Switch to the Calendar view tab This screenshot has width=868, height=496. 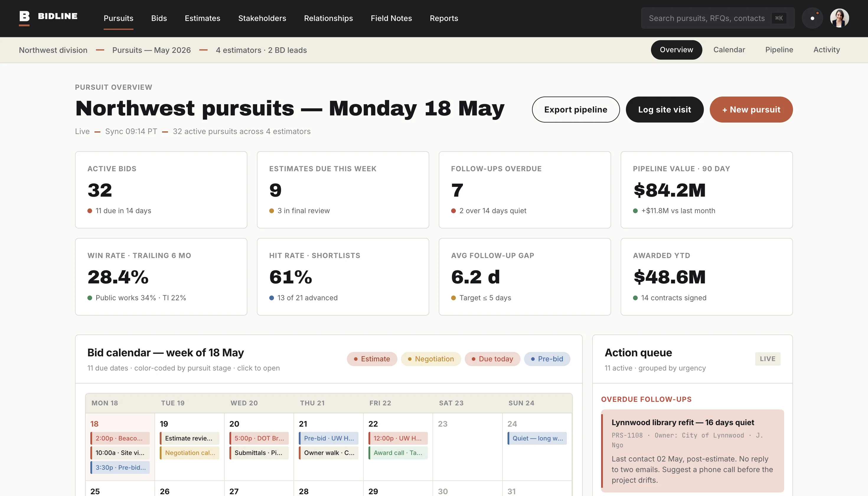729,50
